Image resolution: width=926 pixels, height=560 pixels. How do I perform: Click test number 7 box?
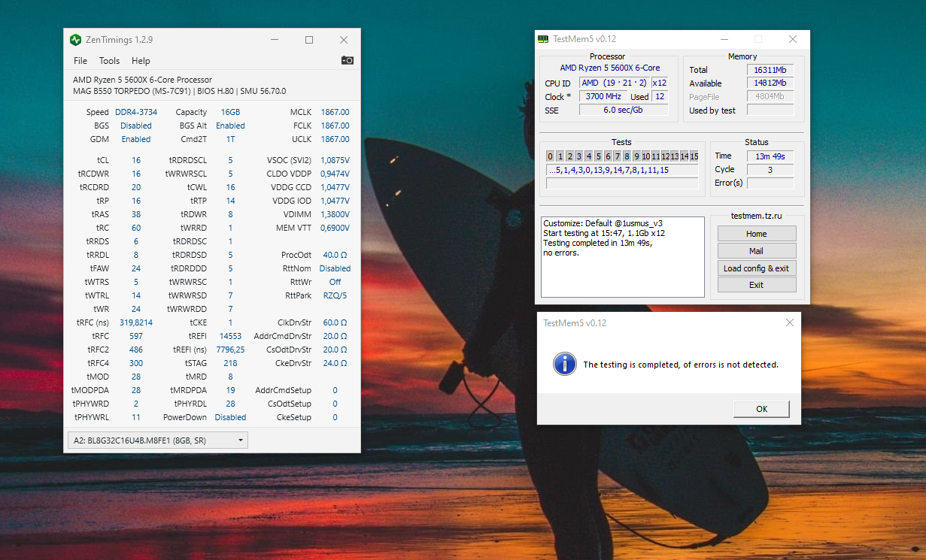pos(618,156)
